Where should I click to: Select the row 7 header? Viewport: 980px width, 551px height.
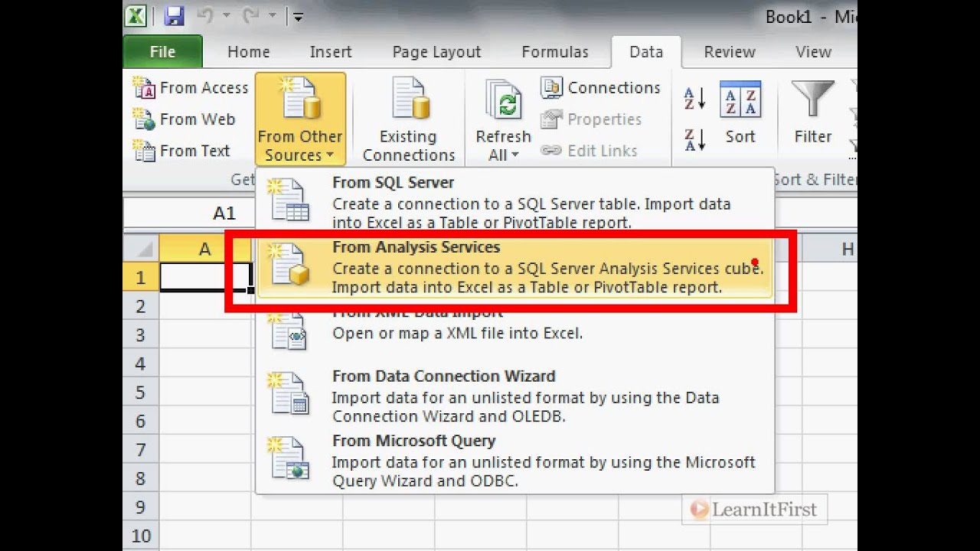click(x=141, y=449)
